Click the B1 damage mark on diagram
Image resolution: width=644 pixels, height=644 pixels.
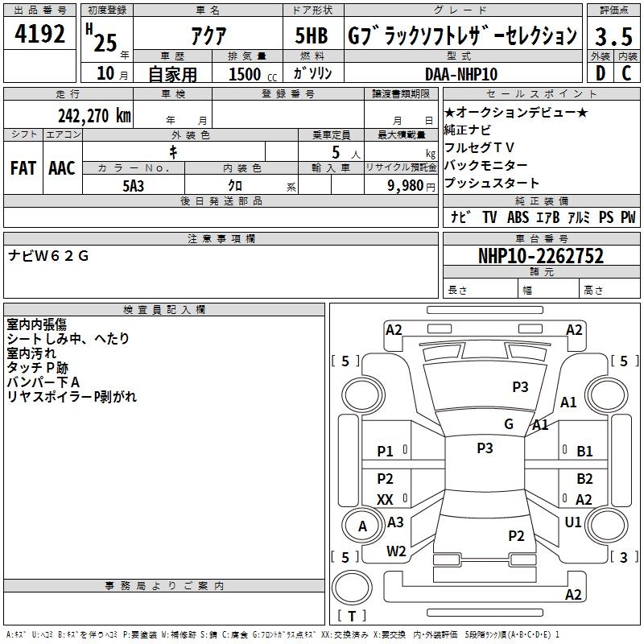tap(585, 452)
